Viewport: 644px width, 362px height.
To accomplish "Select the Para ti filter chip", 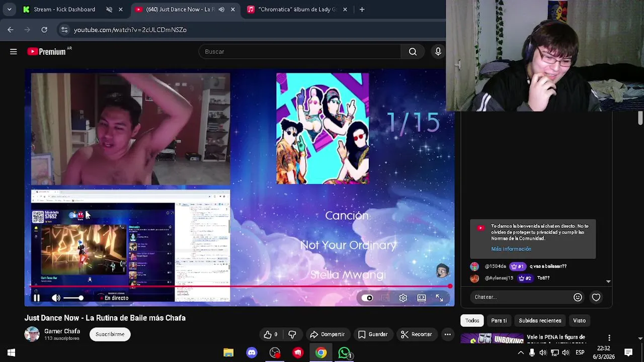I will click(499, 320).
